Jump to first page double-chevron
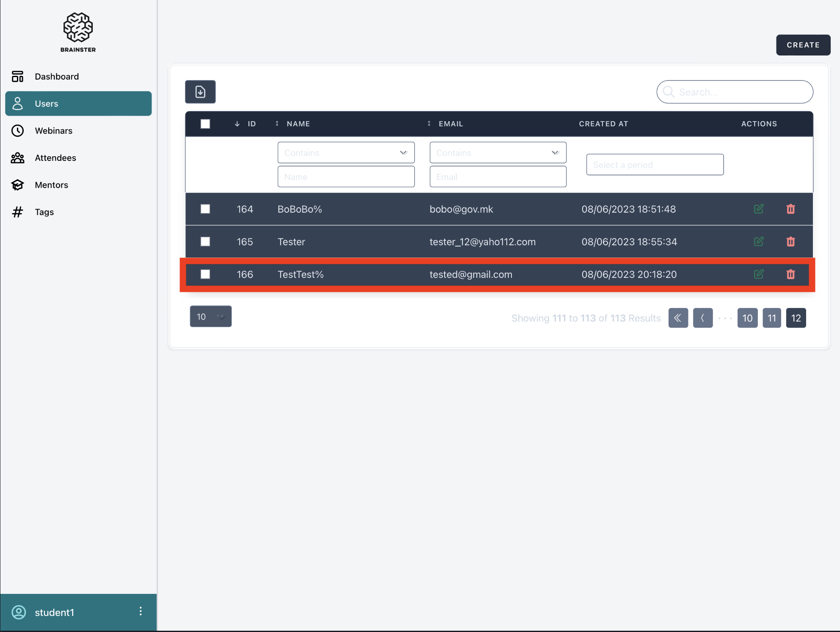Screen dimensions: 840x632 point(678,318)
